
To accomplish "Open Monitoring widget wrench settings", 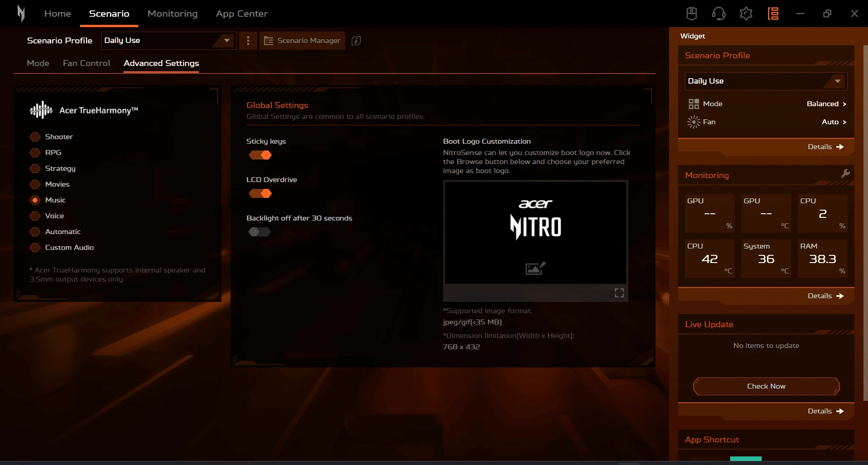I will [x=845, y=174].
